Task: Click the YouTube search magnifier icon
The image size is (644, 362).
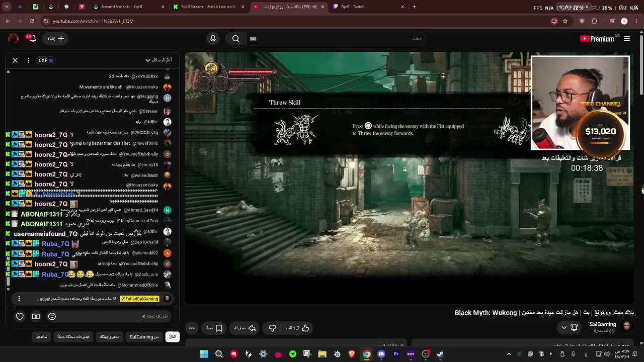Action: coord(235,39)
